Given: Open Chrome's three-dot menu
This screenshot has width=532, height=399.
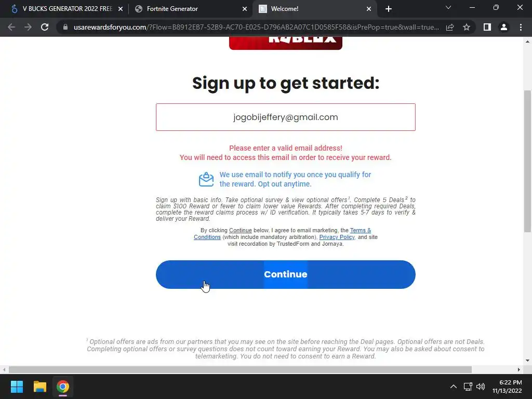Looking at the screenshot, I should click(521, 27).
